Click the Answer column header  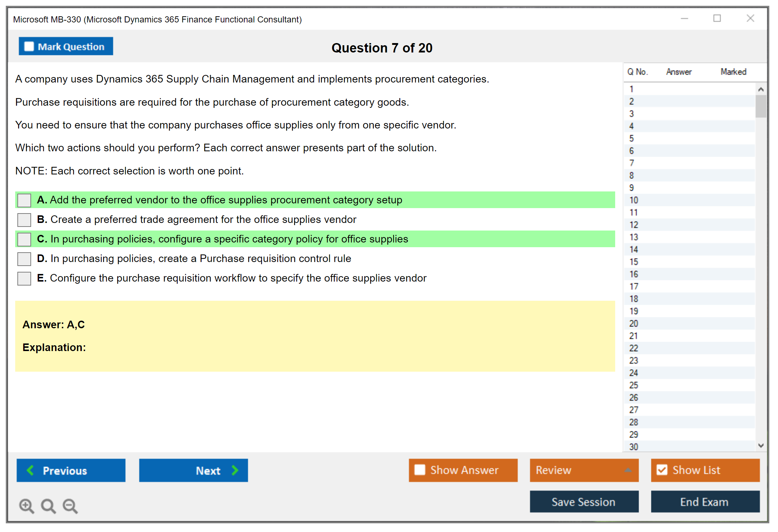coord(678,72)
